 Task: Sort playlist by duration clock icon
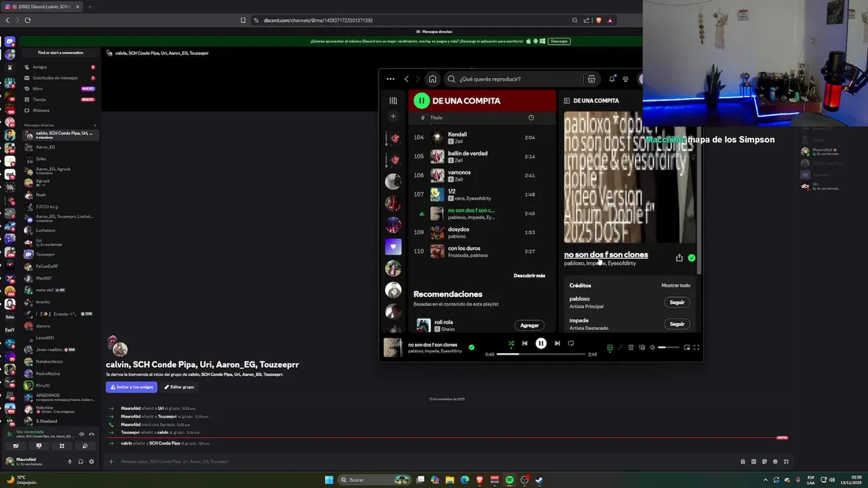(531, 117)
